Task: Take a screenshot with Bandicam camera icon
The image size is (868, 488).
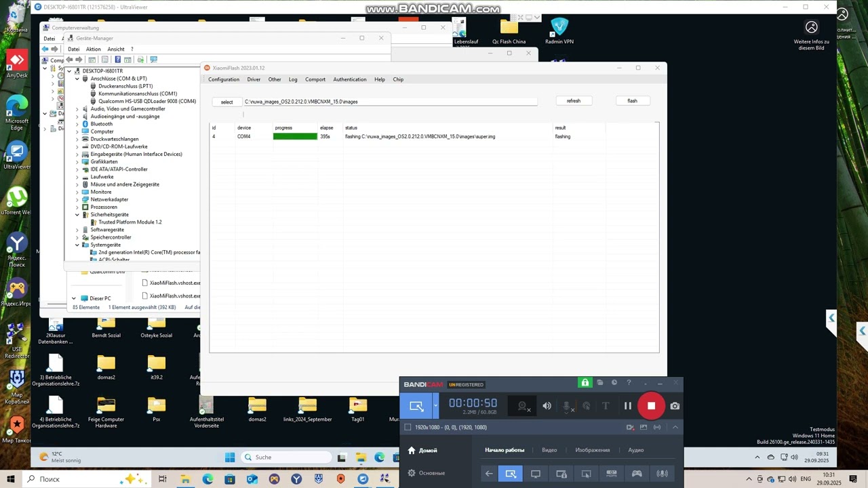Action: 675,406
